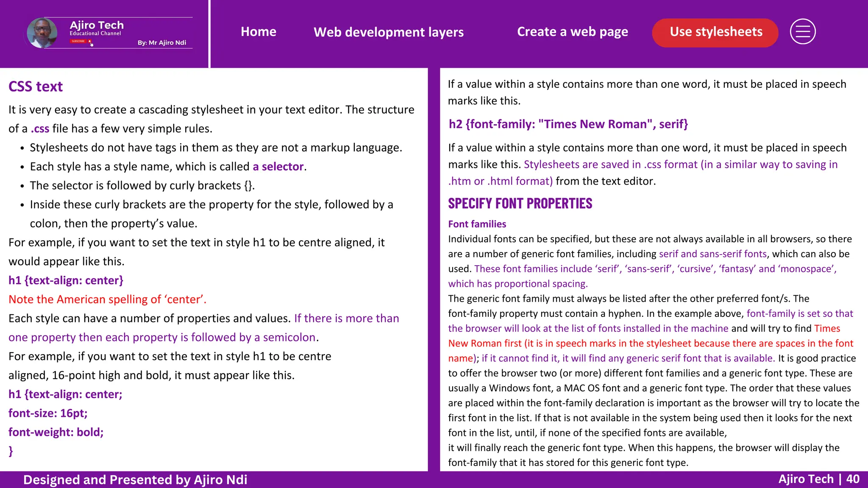This screenshot has width=868, height=488.
Task: Click the SPECIFY FONT PROPERTIES heading
Action: tap(520, 204)
